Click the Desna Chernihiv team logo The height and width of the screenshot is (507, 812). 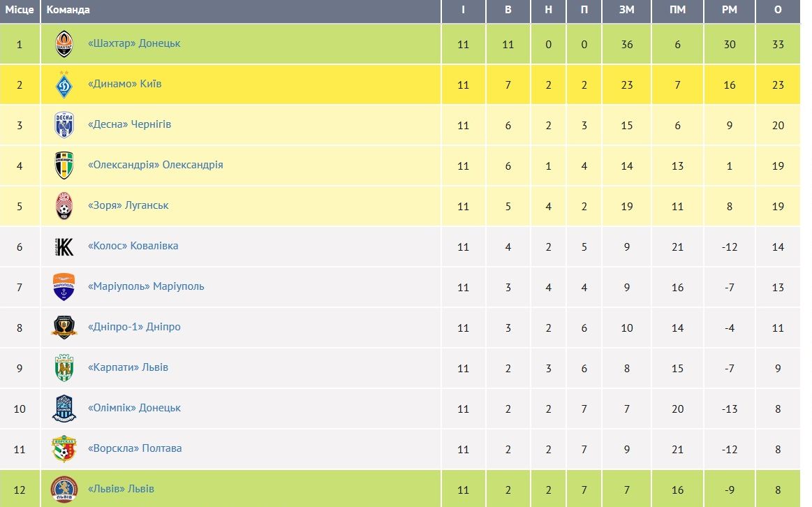click(64, 125)
